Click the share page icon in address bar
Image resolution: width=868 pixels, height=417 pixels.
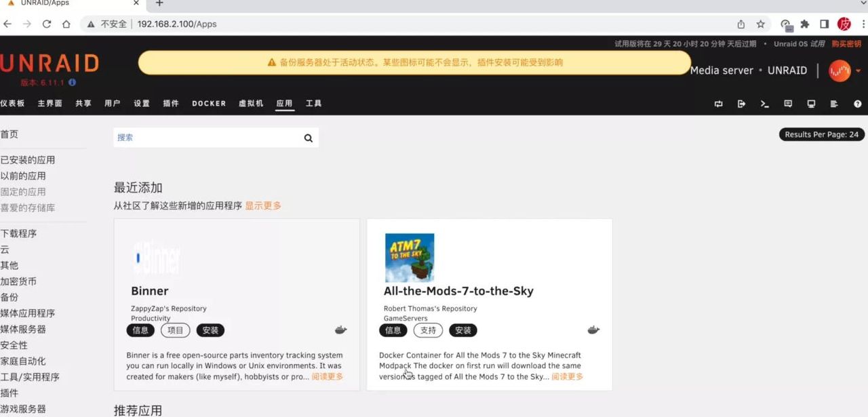pos(741,24)
